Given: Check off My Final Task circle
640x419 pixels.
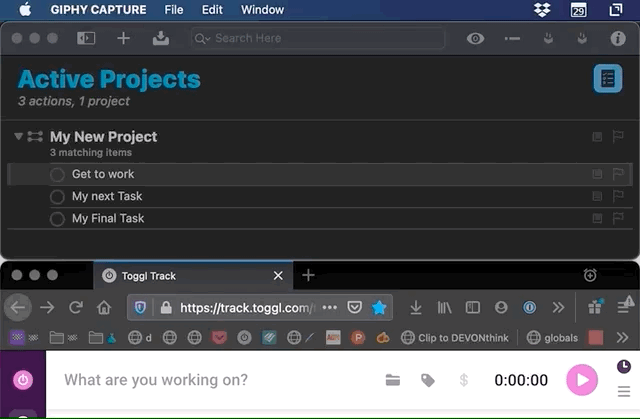Looking at the screenshot, I should pos(57,219).
